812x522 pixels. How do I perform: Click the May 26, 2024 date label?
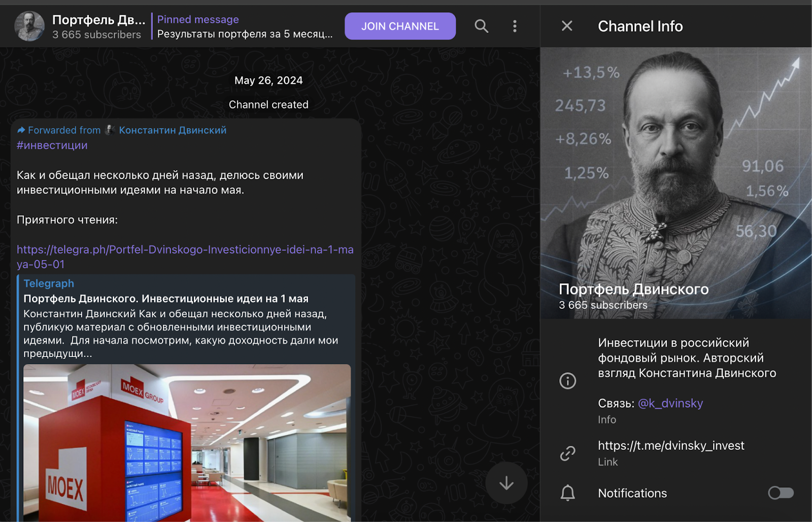(x=268, y=81)
